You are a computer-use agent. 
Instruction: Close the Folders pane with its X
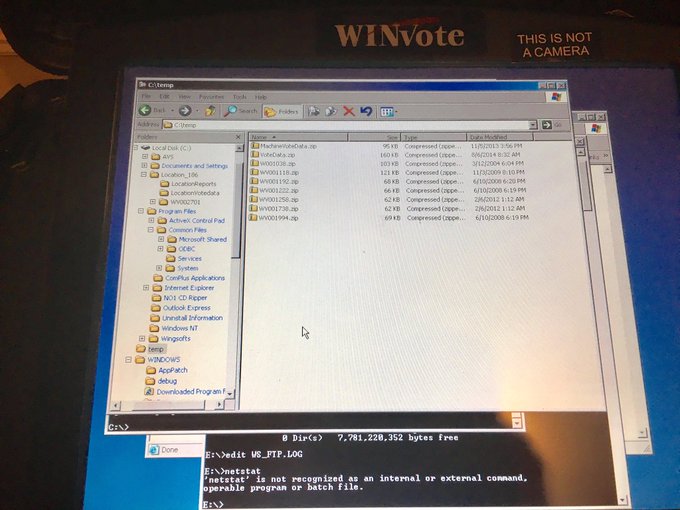tap(238, 137)
